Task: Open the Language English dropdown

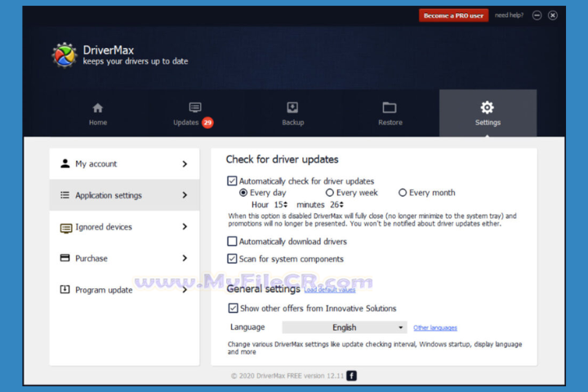Action: 345,327
